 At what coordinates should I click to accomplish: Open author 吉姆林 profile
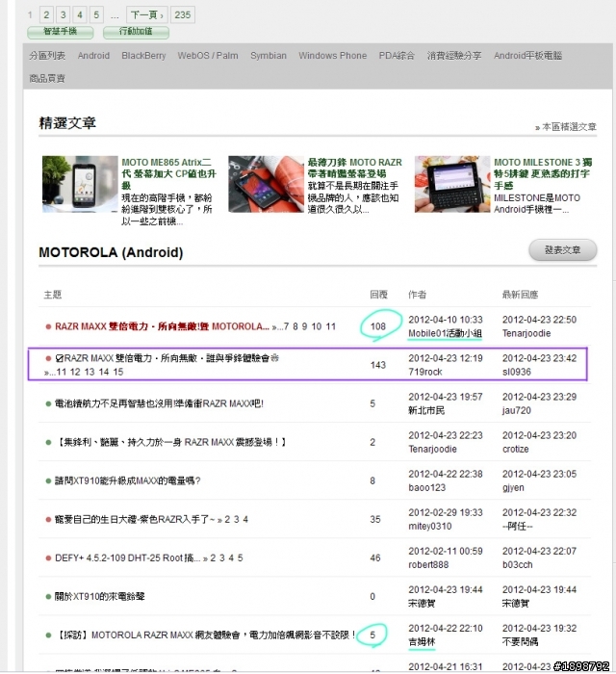tap(422, 642)
